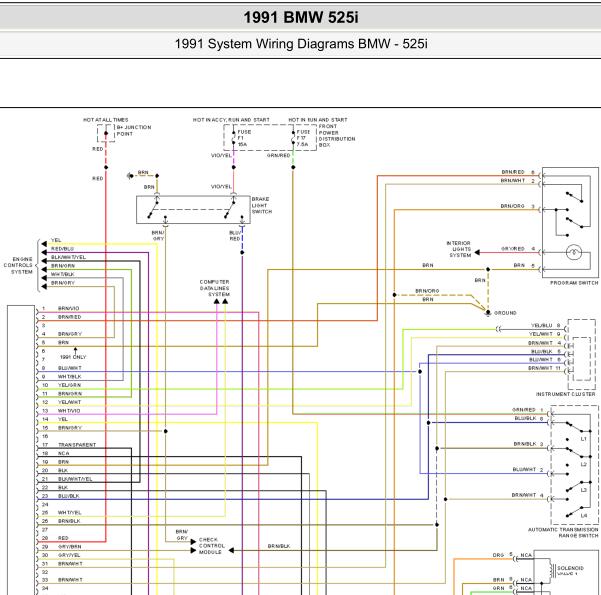The height and width of the screenshot is (595, 601).
Task: Select the 'GRY/BRN' wire label at pin 29
Action: point(69,547)
